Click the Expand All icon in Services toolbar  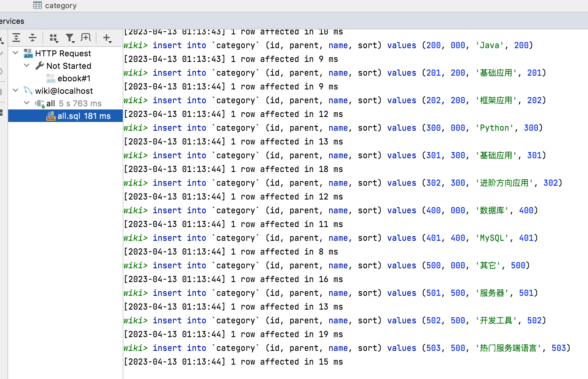pyautogui.click(x=16, y=38)
